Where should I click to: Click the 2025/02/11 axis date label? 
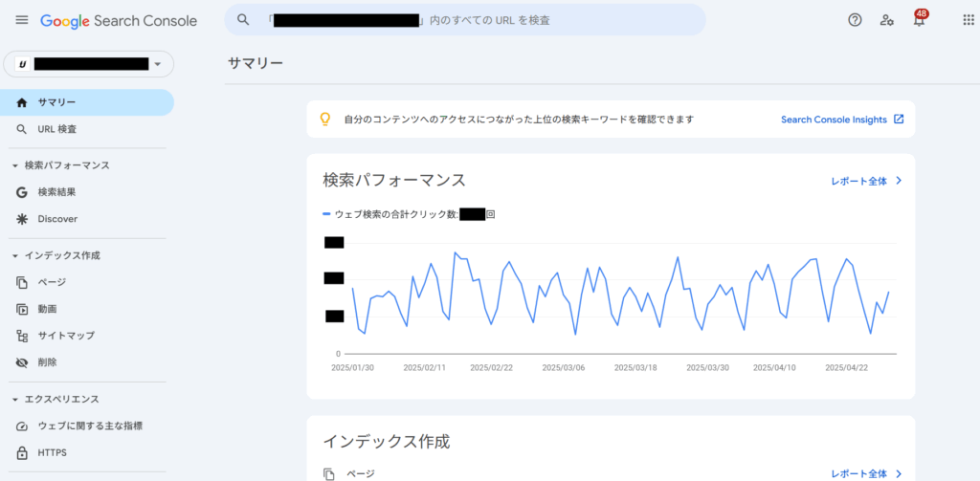point(424,368)
